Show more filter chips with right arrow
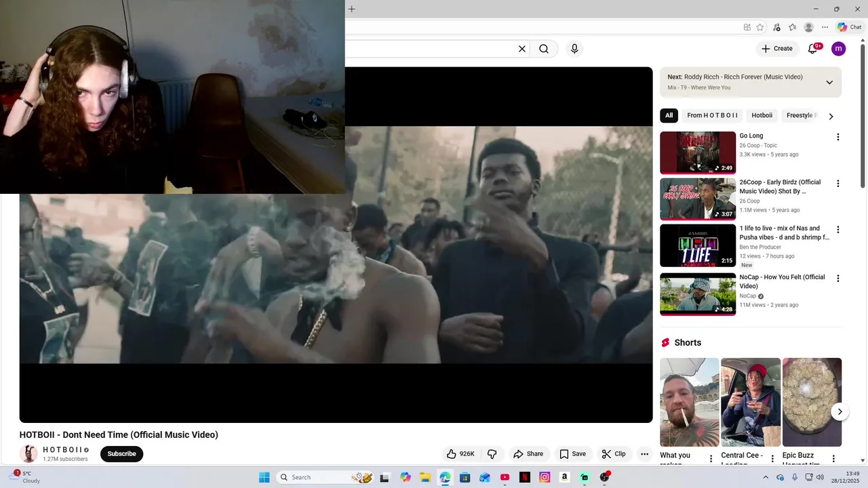The width and height of the screenshot is (868, 488). click(x=831, y=116)
